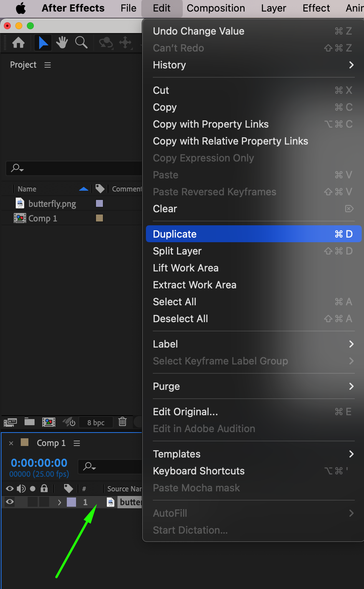364x589 pixels.
Task: Select the Selection arrow tool
Action: 43,43
